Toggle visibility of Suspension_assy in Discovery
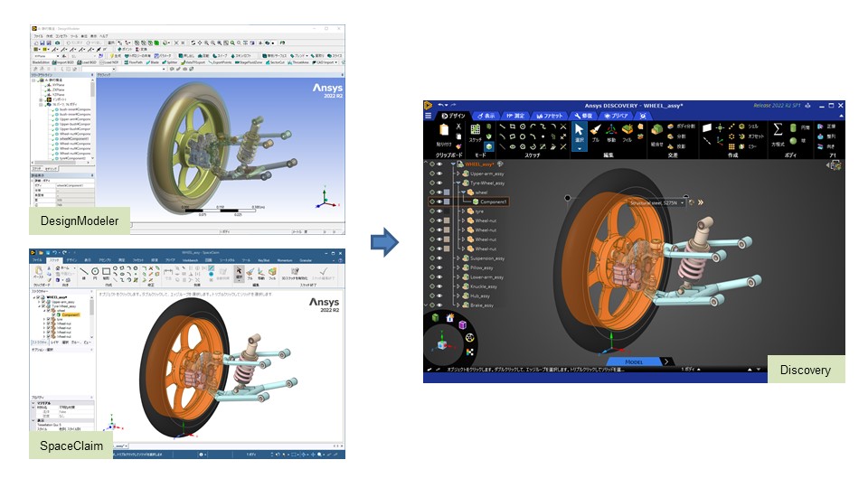 (439, 258)
